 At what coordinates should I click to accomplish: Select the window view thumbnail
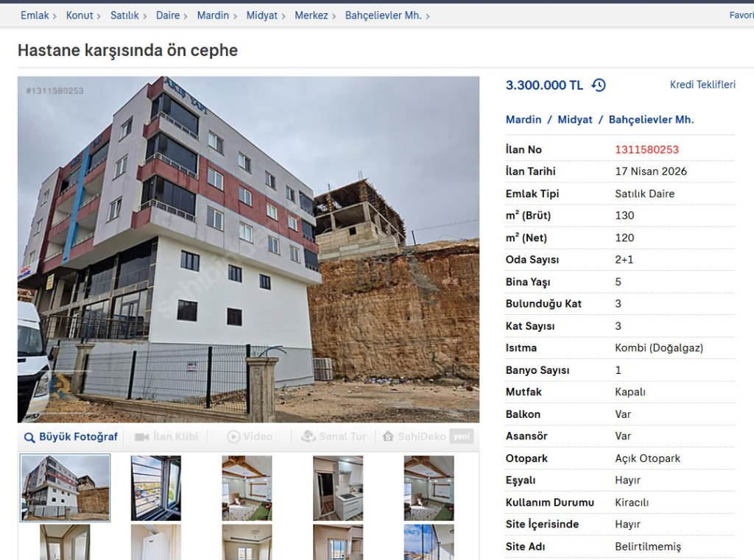[156, 488]
